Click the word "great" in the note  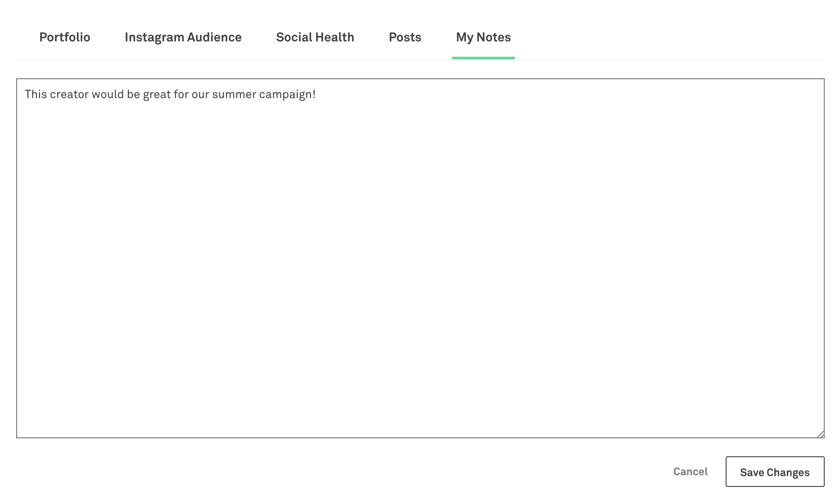(x=157, y=94)
